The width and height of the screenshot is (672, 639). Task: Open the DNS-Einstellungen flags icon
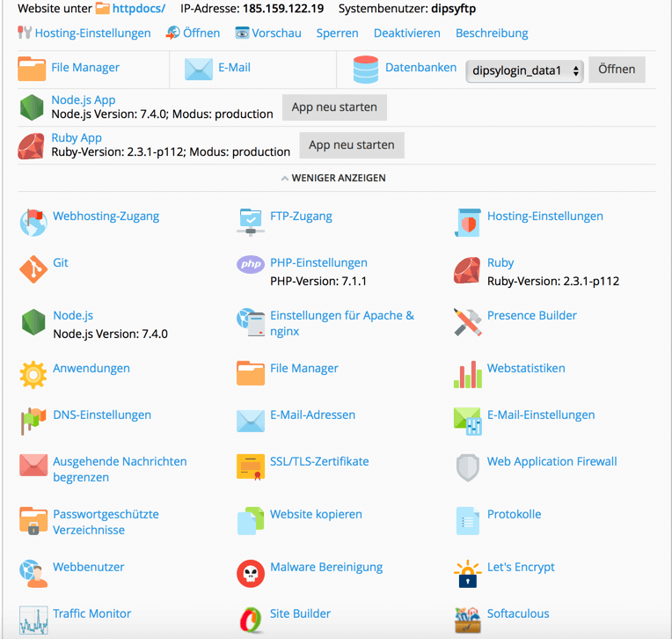tap(33, 421)
